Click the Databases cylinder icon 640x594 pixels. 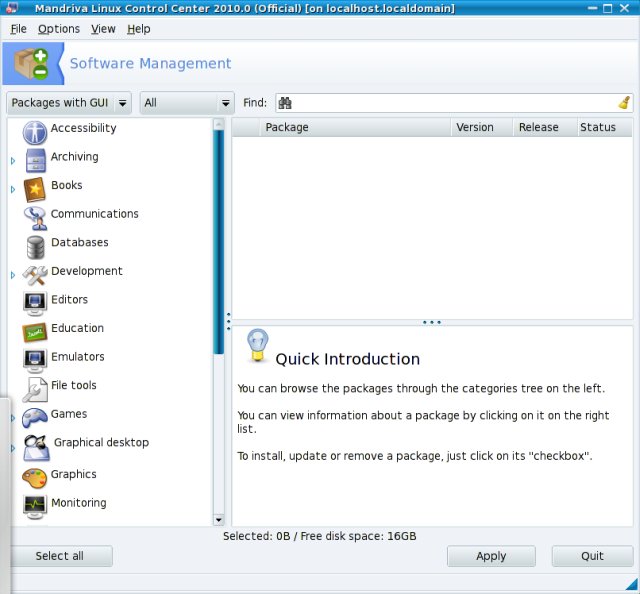click(36, 247)
